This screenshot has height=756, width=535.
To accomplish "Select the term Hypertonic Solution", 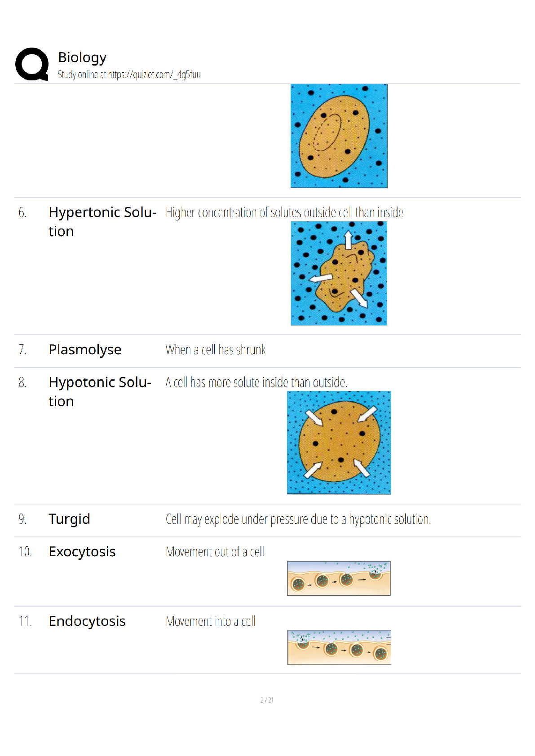I will (x=103, y=222).
